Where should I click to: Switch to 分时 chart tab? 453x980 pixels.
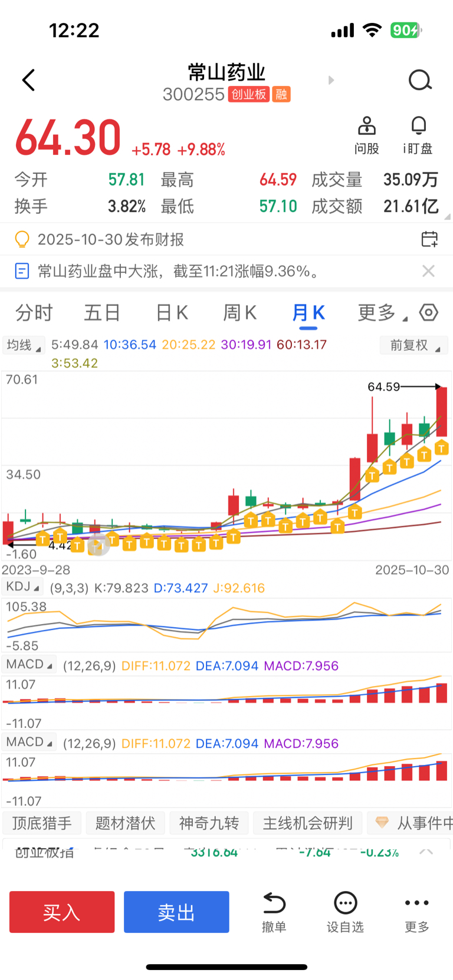point(34,312)
